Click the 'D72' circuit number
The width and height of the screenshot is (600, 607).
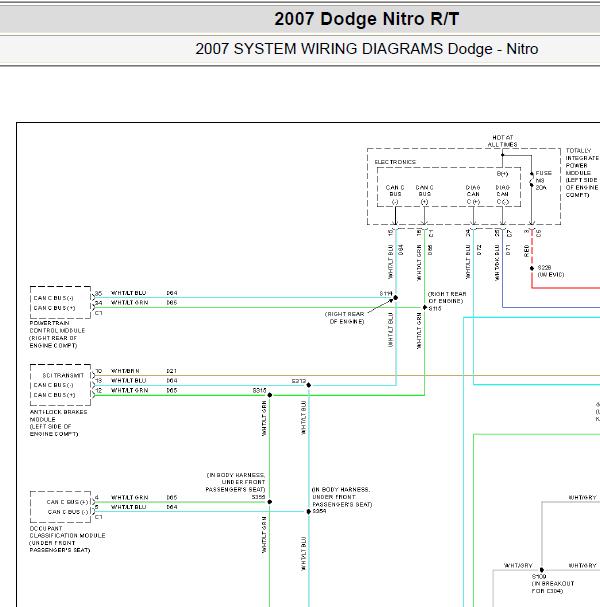coord(479,250)
